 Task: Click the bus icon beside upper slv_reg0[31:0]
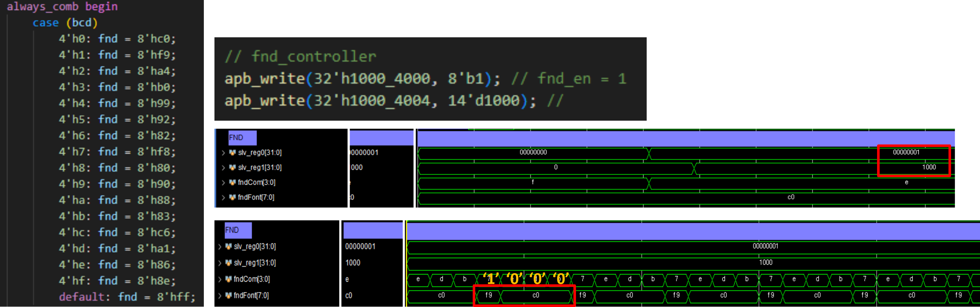click(x=232, y=152)
